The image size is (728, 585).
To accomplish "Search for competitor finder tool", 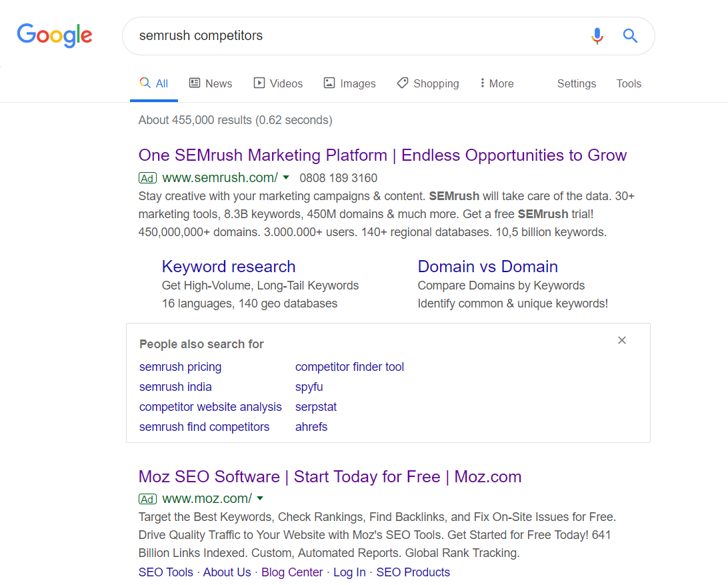I will (349, 367).
